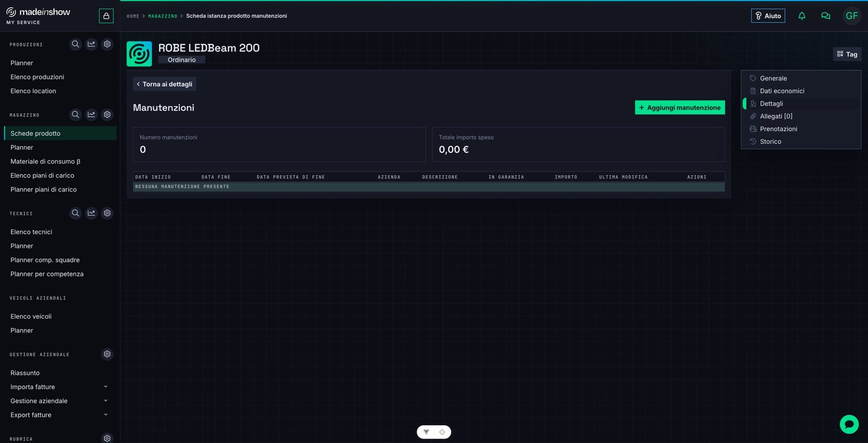Click the NESSUNA MANUTENZIONE PRESENTE row
The height and width of the screenshot is (443, 868).
pos(429,187)
